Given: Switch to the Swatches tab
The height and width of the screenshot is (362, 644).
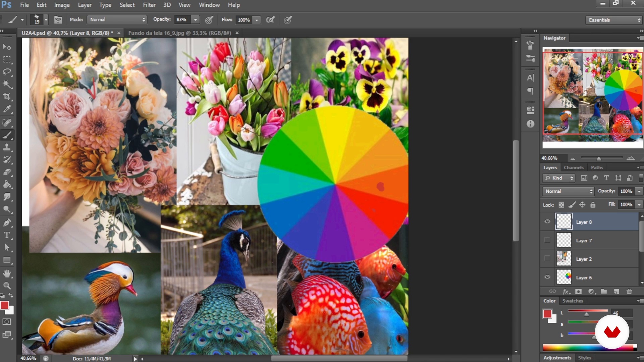Looking at the screenshot, I should click(573, 301).
